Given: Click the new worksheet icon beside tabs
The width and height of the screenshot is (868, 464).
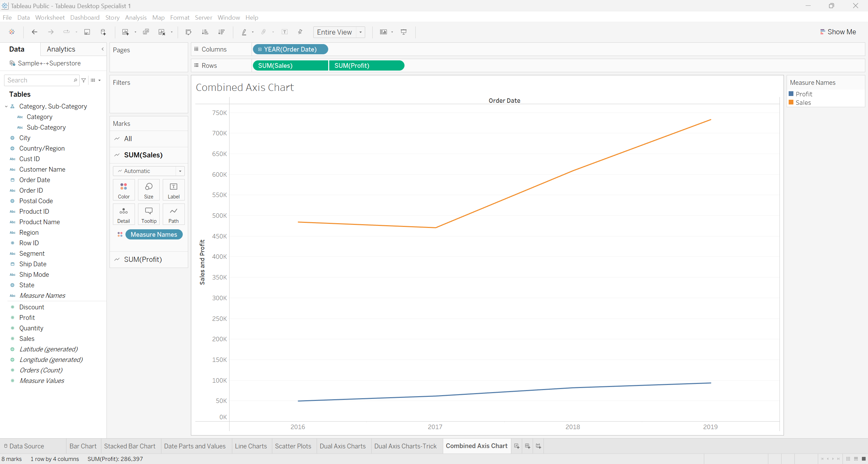Looking at the screenshot, I should 516,446.
